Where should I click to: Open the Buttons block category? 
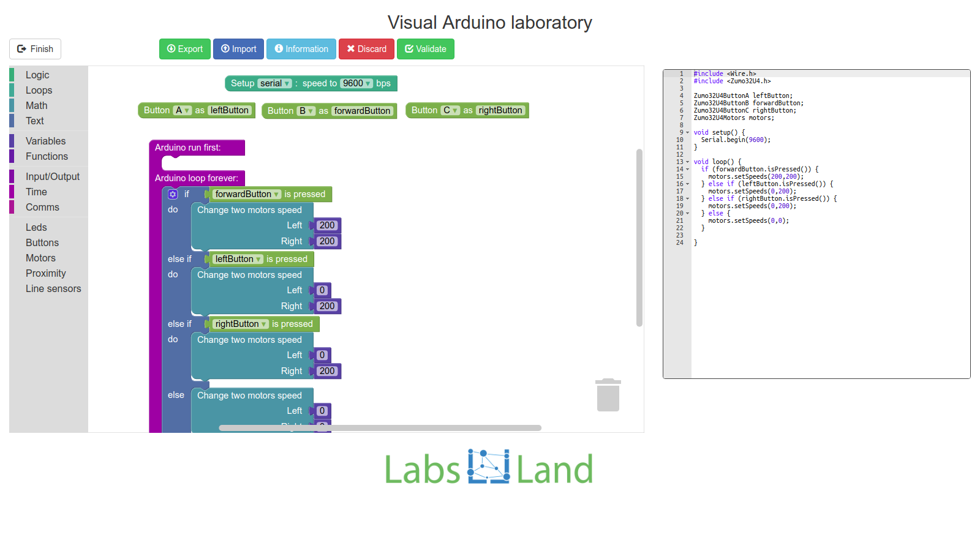click(x=48, y=242)
